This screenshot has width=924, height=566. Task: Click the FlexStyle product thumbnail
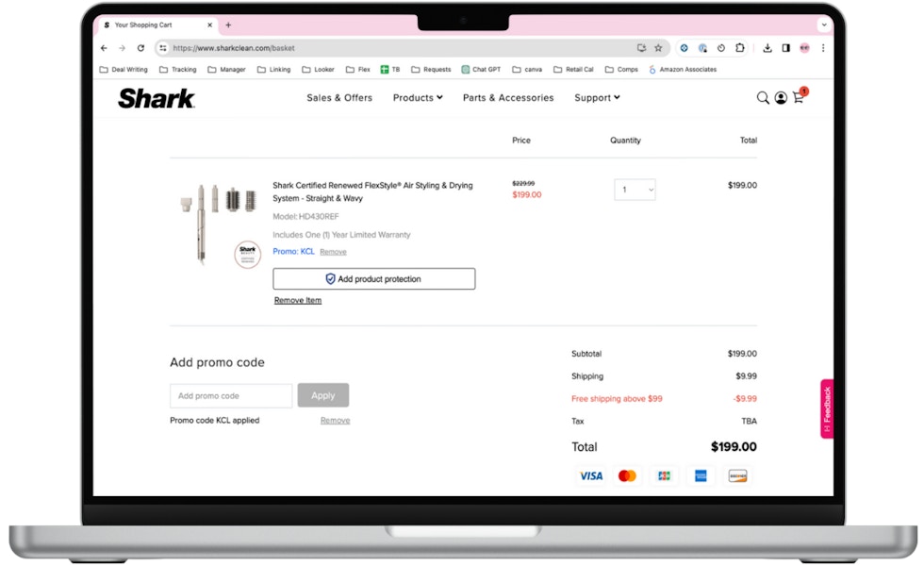[x=219, y=225]
